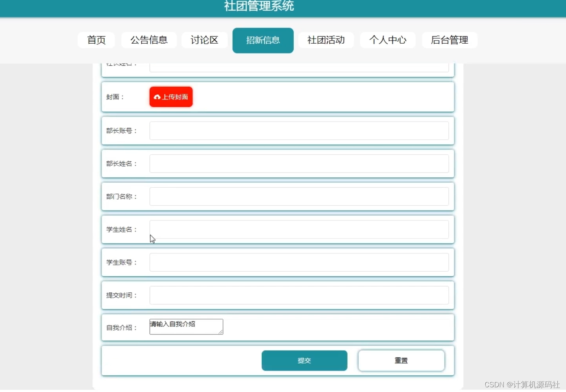Viewport: 566px width, 392px height.
Task: Click the 部门名称： label
Action: (122, 196)
